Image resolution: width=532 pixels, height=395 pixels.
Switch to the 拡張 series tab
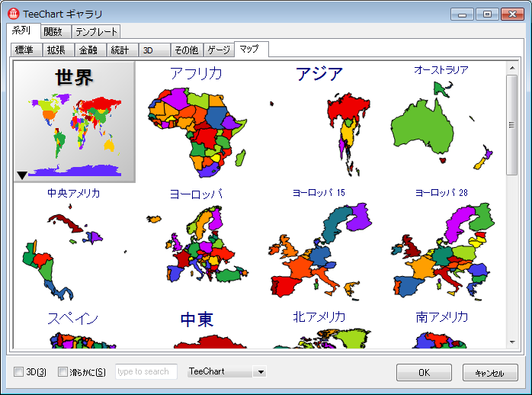tap(58, 50)
